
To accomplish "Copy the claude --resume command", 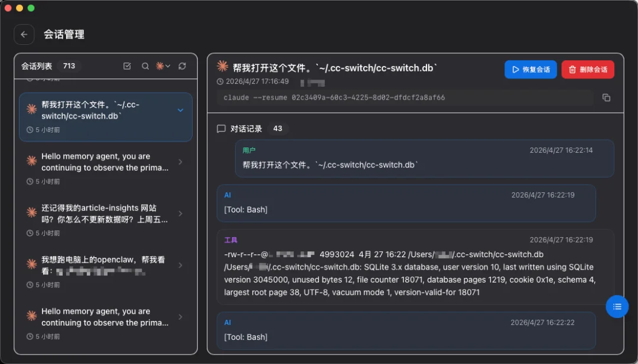I will [606, 97].
